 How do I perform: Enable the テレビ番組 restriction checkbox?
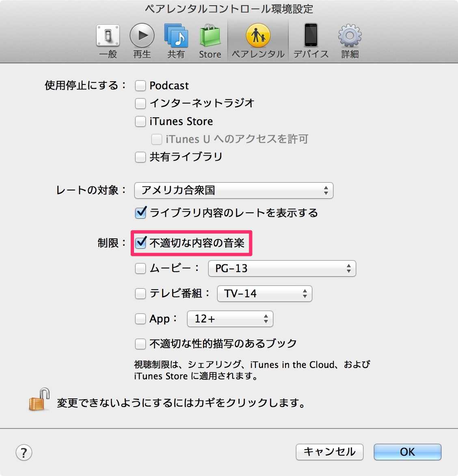click(140, 294)
